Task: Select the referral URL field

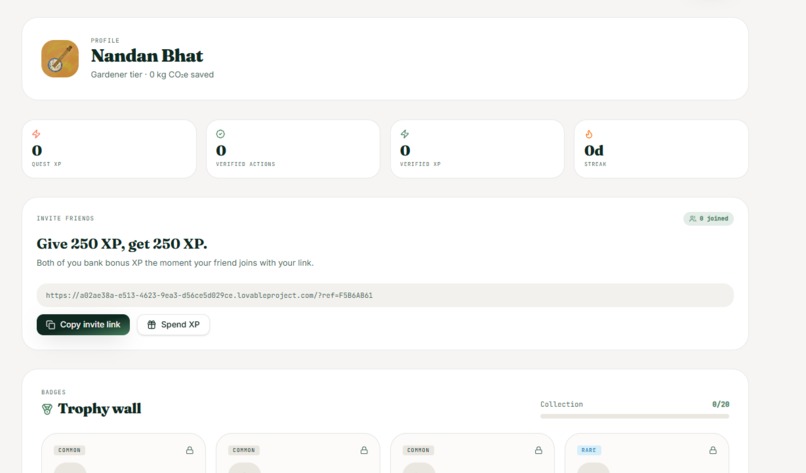Action: (x=385, y=296)
